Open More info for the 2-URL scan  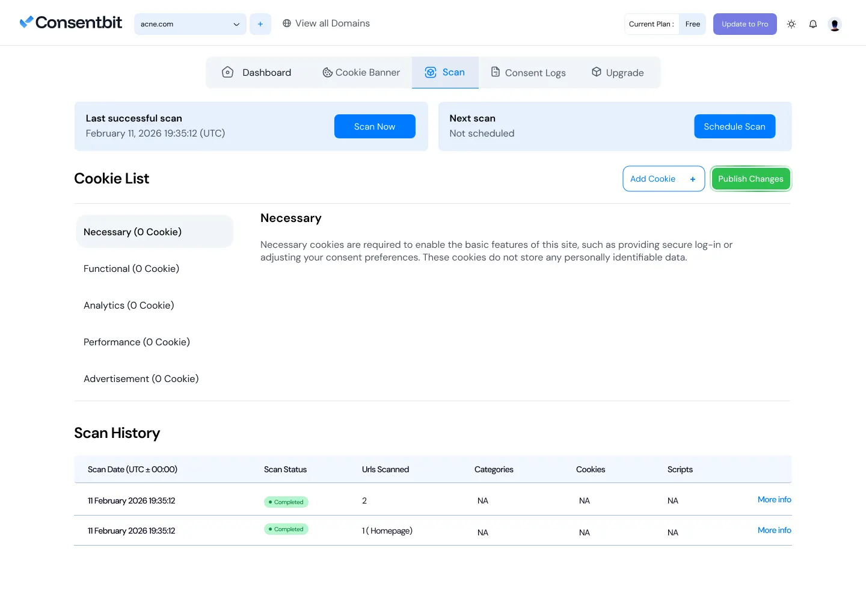(x=774, y=500)
